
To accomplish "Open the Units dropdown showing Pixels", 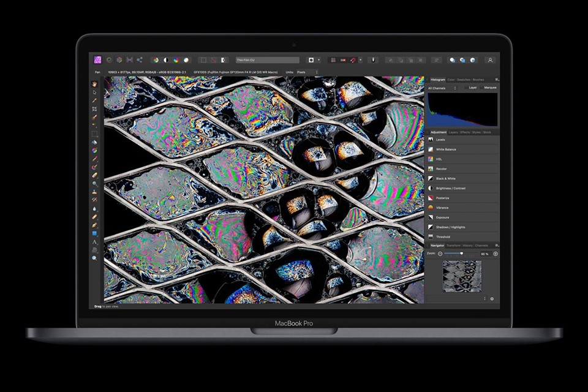I will tap(304, 72).
